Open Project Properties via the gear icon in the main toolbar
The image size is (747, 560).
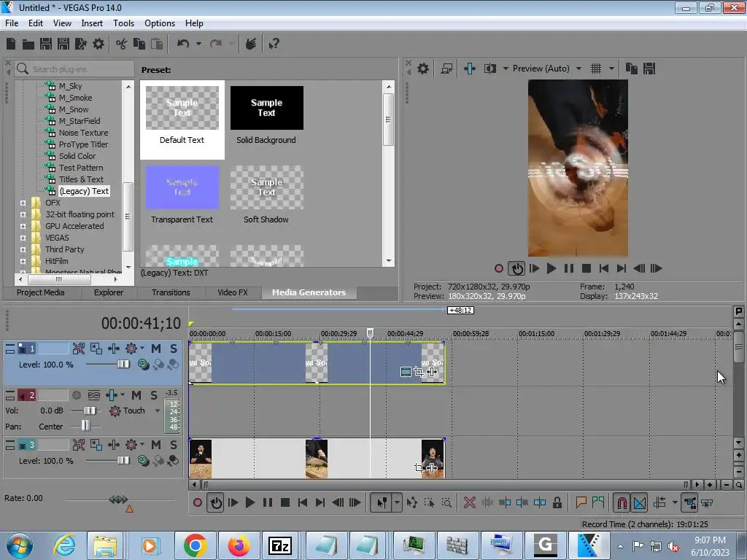tap(98, 44)
